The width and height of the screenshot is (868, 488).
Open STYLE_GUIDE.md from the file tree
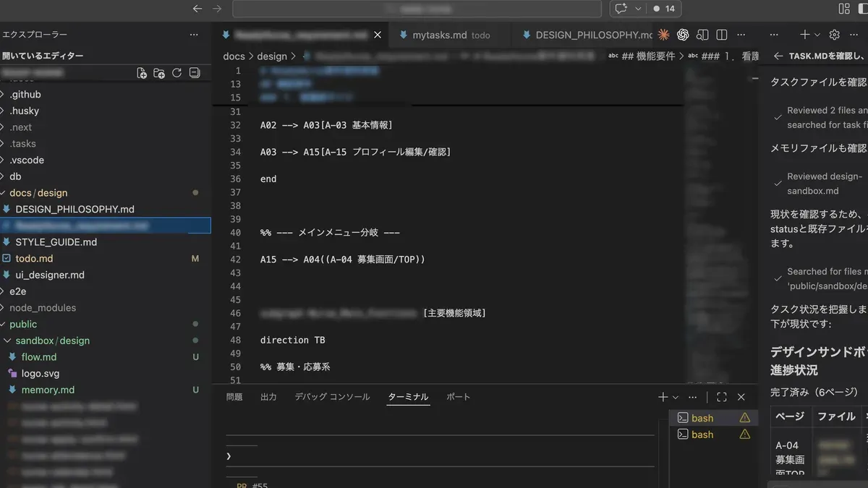pyautogui.click(x=56, y=242)
